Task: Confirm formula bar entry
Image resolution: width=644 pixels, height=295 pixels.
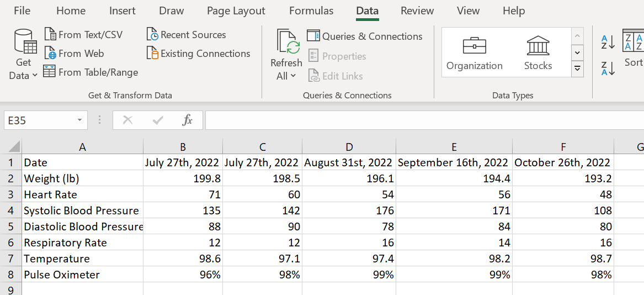Action: coord(158,120)
